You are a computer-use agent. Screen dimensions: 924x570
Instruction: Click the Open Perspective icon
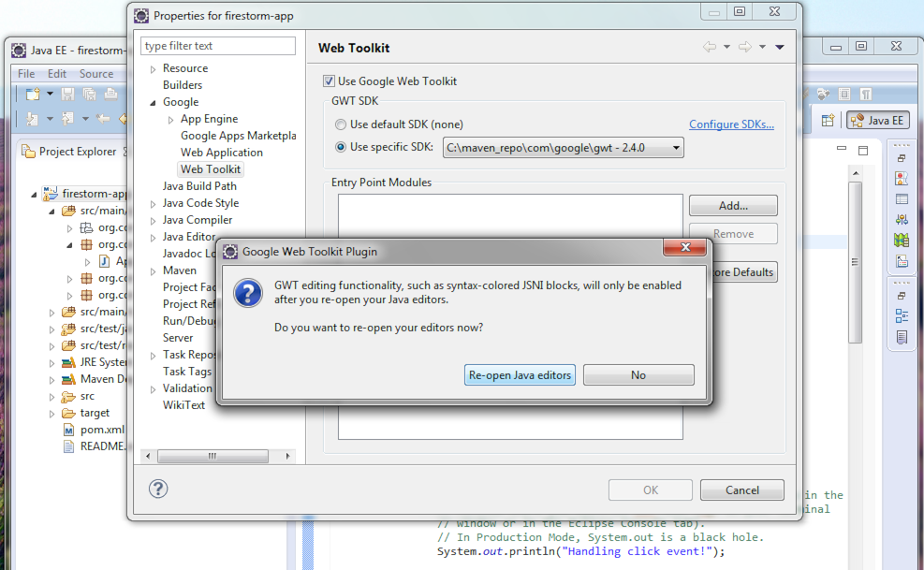tap(828, 120)
